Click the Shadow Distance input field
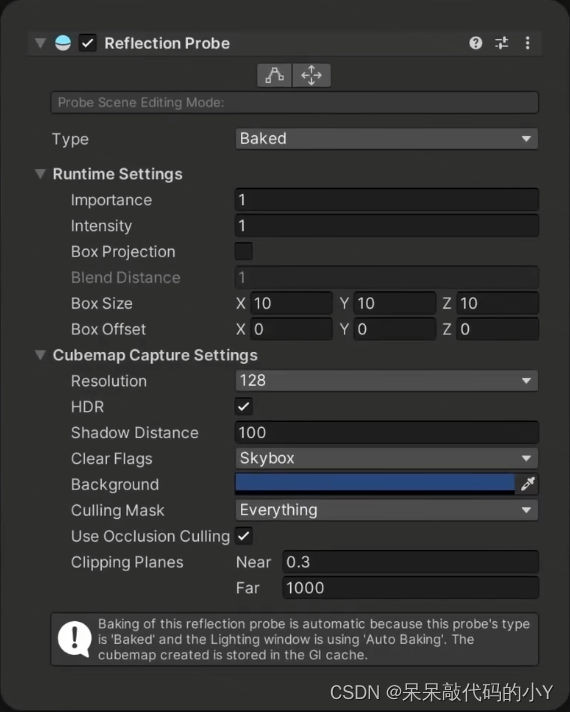 (387, 432)
